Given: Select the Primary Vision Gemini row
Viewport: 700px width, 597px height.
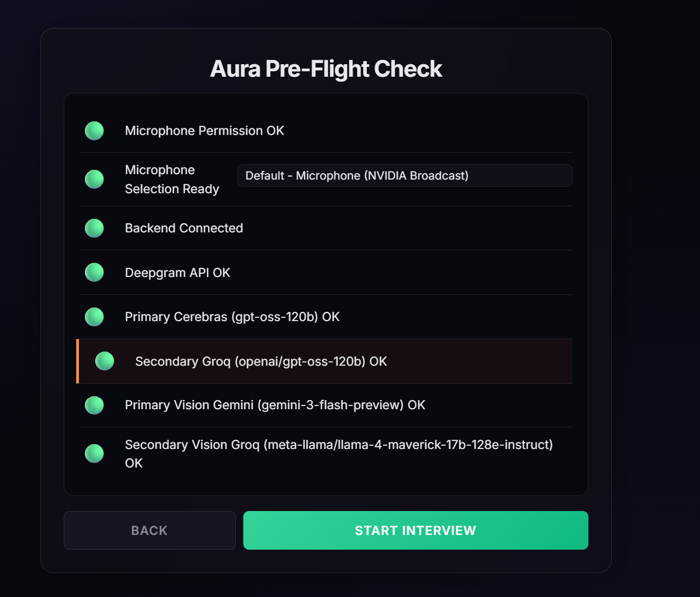Looking at the screenshot, I should point(326,405).
